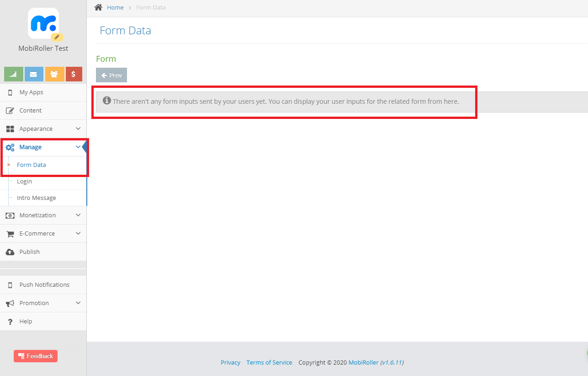Viewport: 588px width, 376px height.
Task: Click the Appearance grid icon
Action: pos(10,129)
